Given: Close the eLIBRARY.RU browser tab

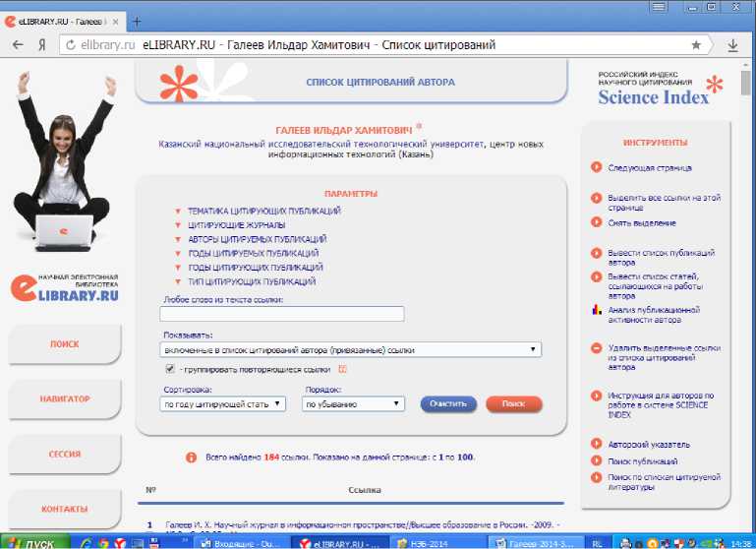Looking at the screenshot, I should click(115, 23).
